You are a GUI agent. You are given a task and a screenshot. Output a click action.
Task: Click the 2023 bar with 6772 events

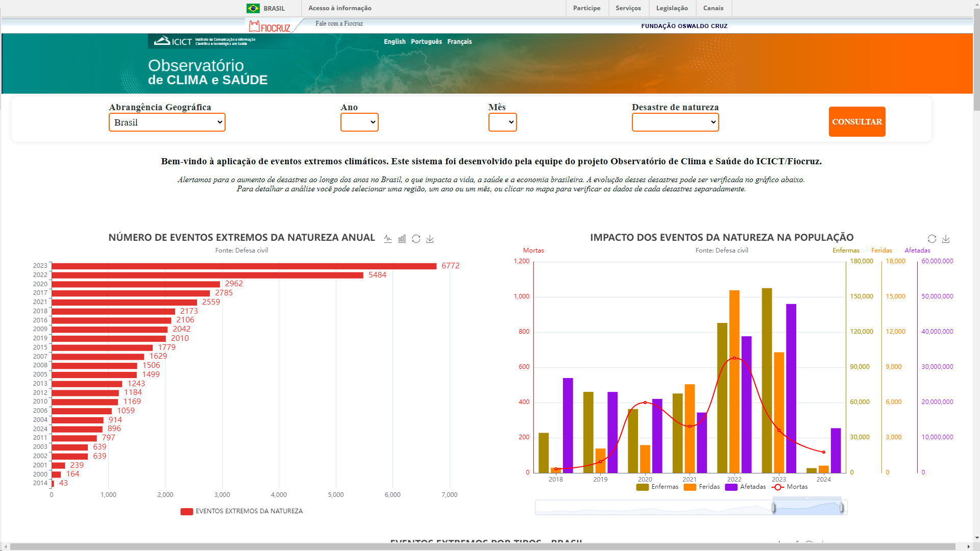tap(244, 266)
